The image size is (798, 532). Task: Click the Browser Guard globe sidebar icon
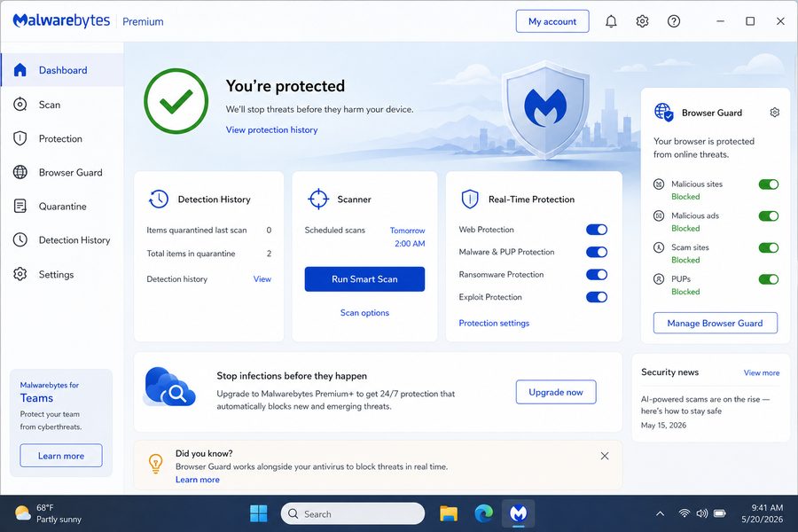coord(20,172)
